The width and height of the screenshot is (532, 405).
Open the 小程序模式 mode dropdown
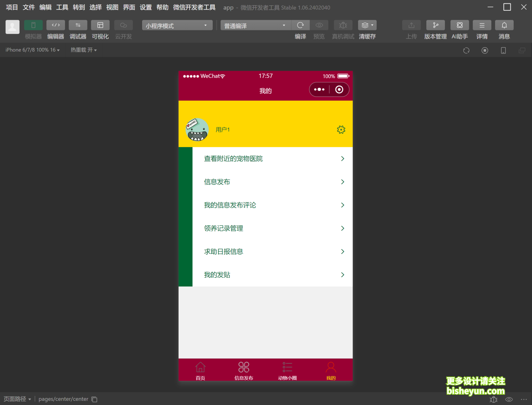click(177, 25)
